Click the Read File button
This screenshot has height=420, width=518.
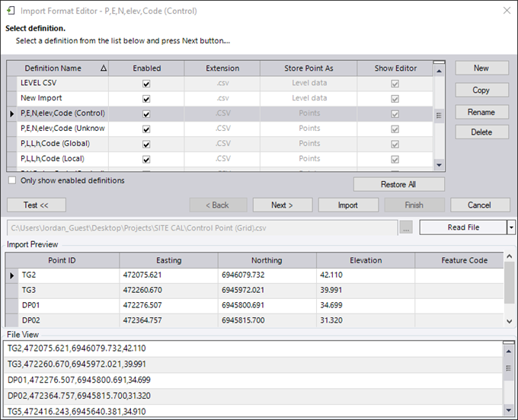coord(463,228)
